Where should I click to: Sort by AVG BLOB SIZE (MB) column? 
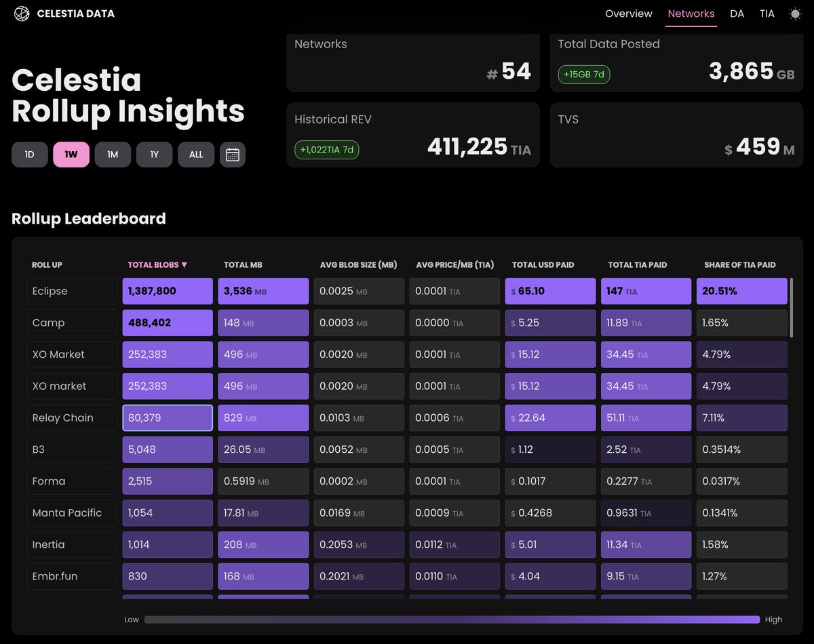(x=359, y=265)
